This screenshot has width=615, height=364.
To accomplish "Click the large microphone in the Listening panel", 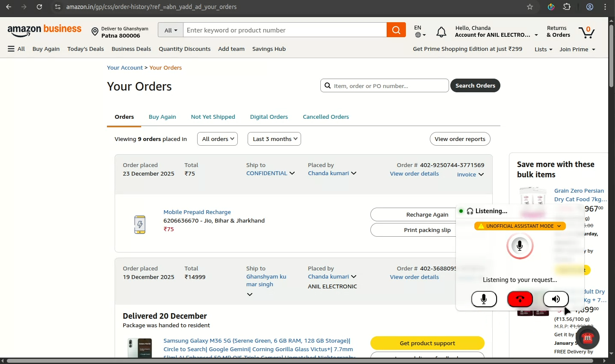I will pyautogui.click(x=520, y=246).
